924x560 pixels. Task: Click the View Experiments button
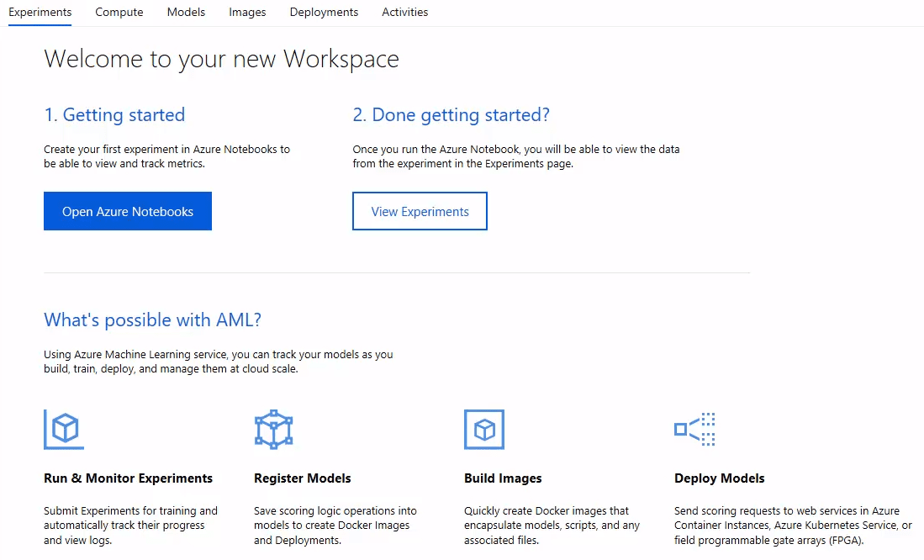coord(420,211)
